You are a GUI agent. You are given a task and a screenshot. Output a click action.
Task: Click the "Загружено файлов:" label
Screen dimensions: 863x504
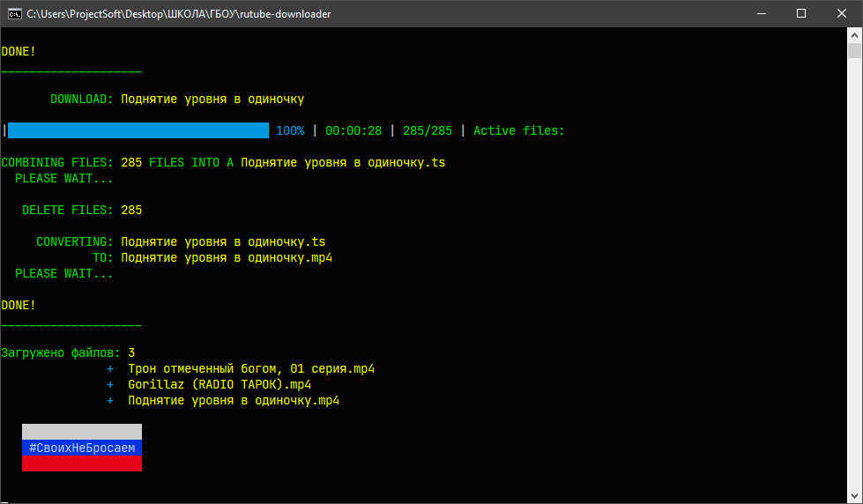pyautogui.click(x=61, y=352)
